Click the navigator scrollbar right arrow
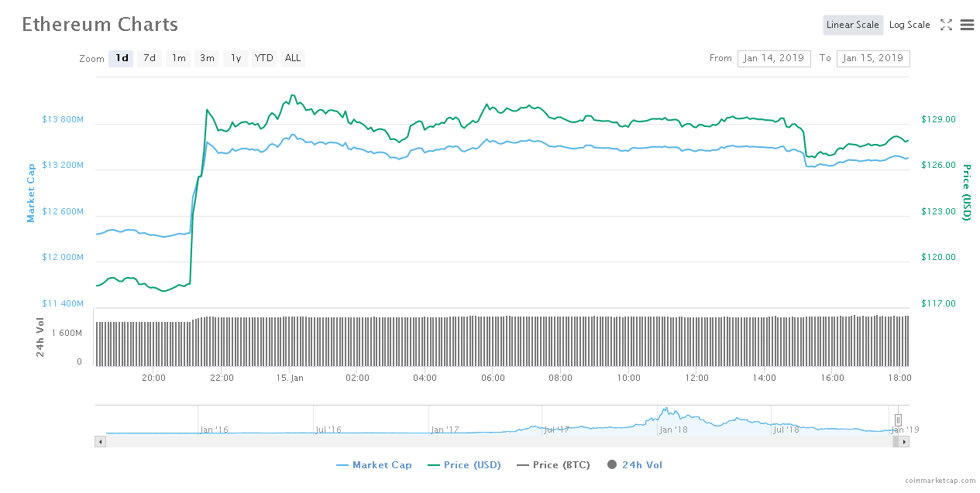Image resolution: width=980 pixels, height=493 pixels. tap(904, 441)
